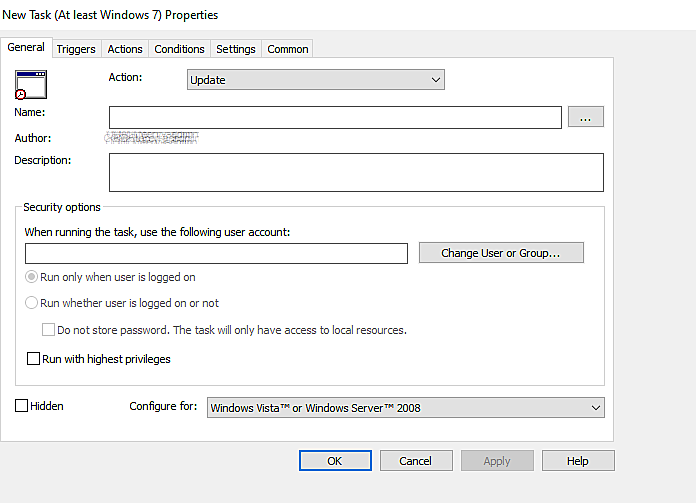
Task: Switch to the Actions tab
Action: [125, 49]
